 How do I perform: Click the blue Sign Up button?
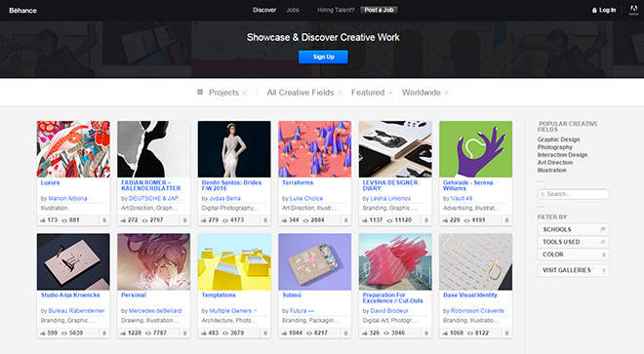[323, 57]
